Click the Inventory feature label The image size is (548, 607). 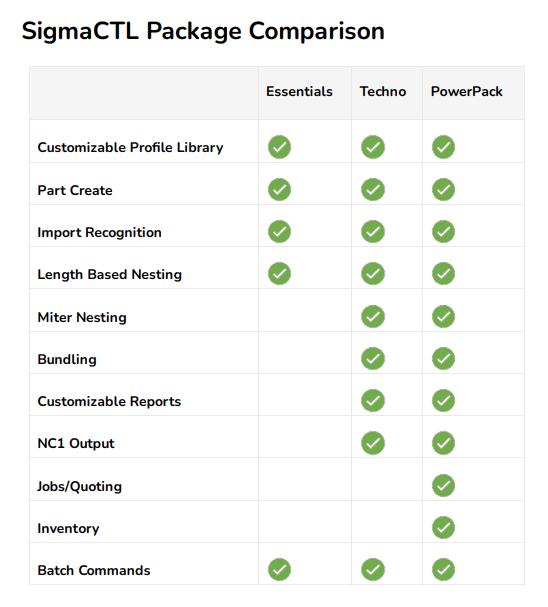point(68,528)
